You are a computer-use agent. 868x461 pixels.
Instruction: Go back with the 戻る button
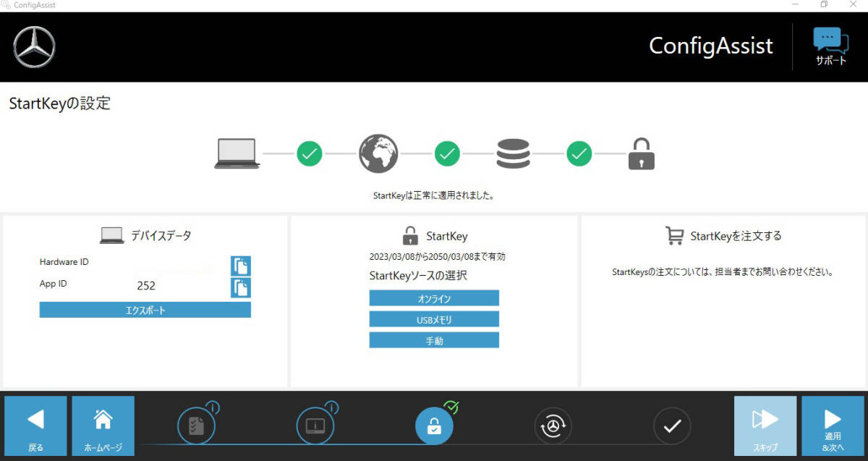(x=35, y=426)
